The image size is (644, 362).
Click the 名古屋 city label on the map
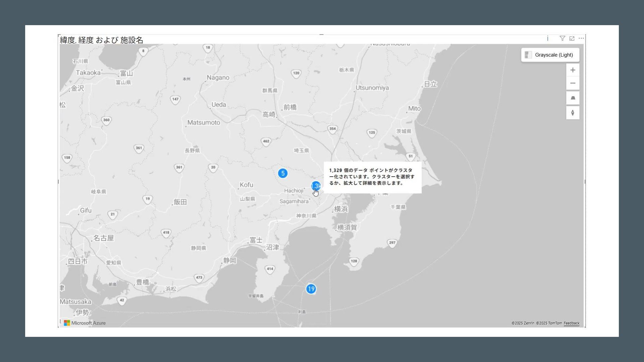103,238
